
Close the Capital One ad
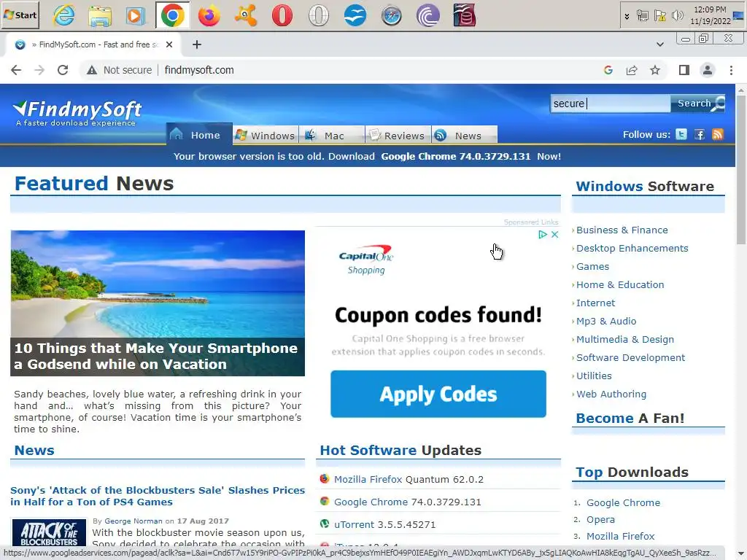coord(554,234)
